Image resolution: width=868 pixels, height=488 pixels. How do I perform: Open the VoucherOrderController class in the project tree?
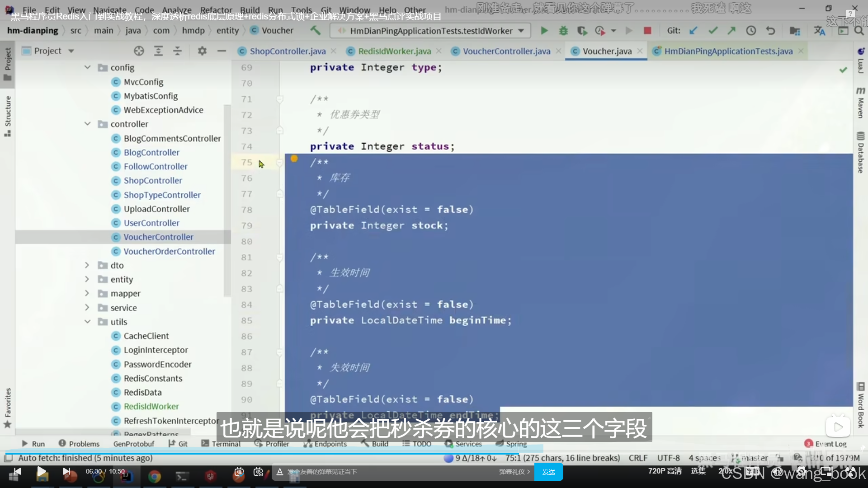point(169,251)
